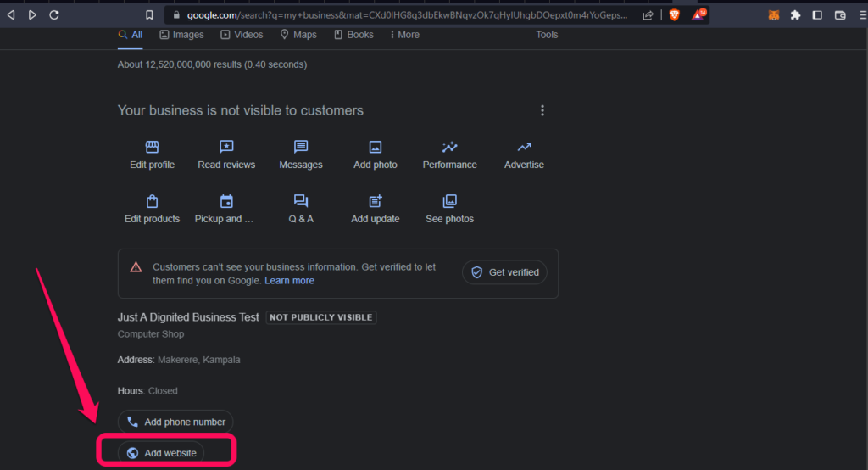Switch to the Videos tab
Image resolution: width=868 pixels, height=470 pixels.
tap(242, 35)
